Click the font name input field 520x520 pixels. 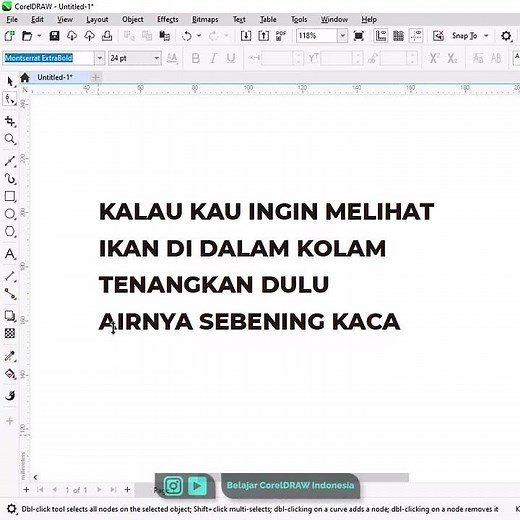[49, 58]
